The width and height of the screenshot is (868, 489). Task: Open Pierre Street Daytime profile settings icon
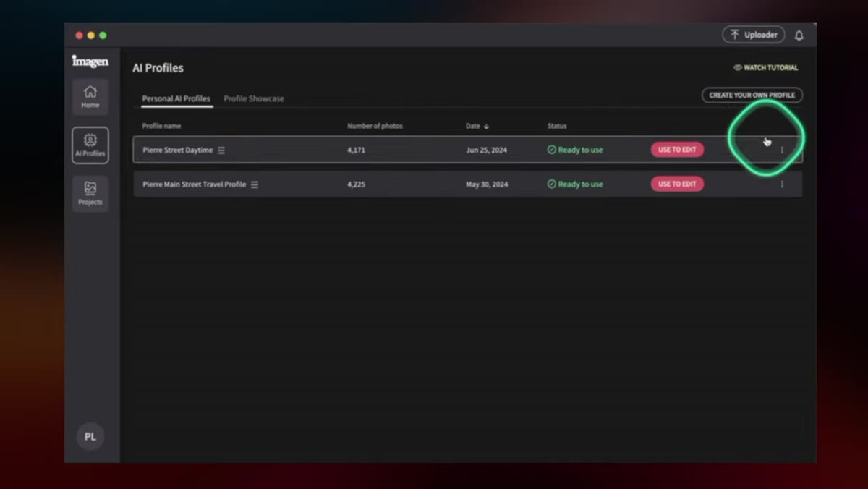(221, 150)
